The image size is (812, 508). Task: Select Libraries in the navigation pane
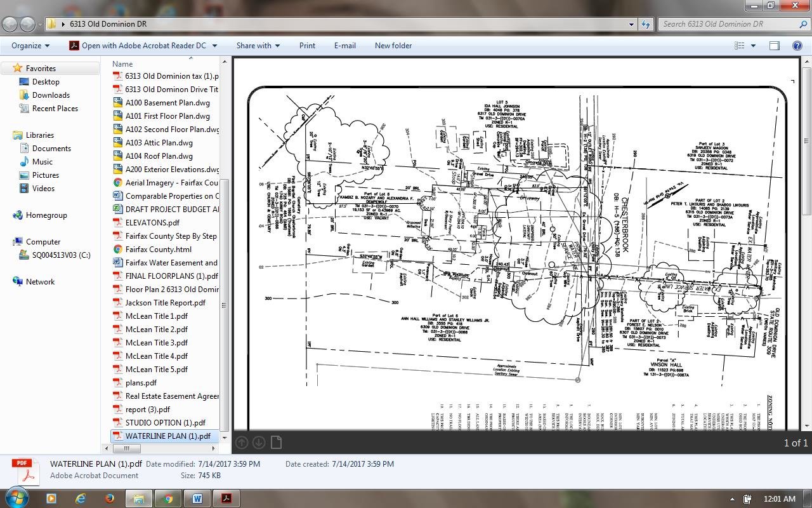(39, 135)
